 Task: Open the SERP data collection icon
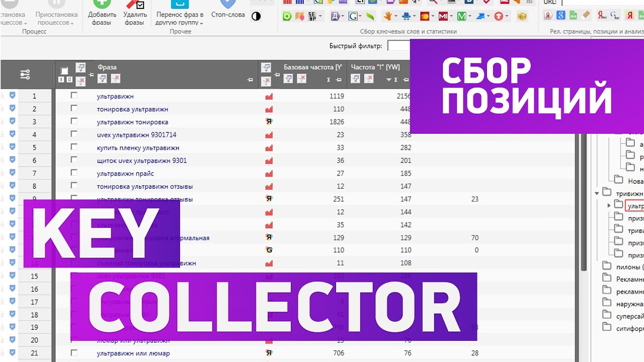point(312,16)
